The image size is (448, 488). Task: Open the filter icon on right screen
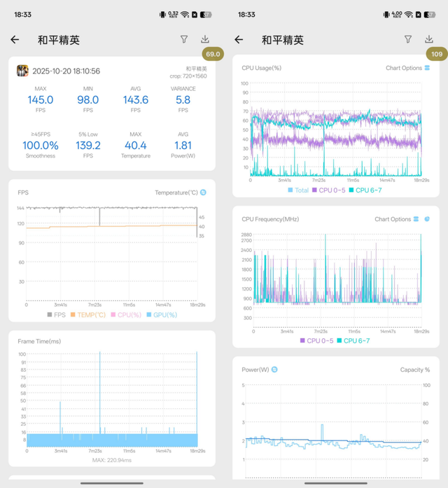(x=408, y=40)
